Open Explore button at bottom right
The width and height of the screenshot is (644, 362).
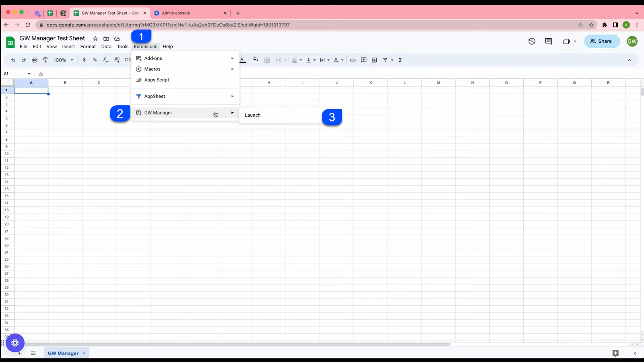point(615,353)
